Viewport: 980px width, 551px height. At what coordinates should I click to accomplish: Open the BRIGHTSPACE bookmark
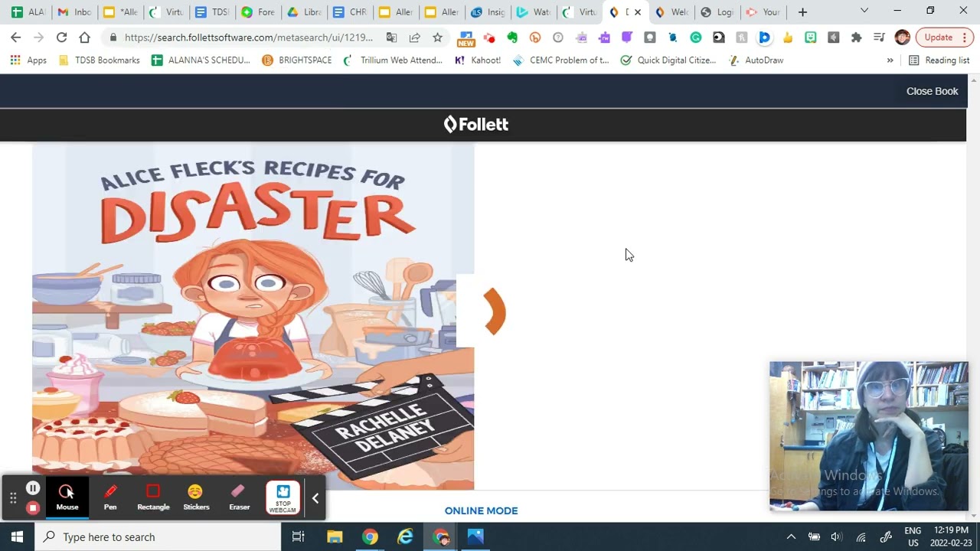tap(297, 60)
